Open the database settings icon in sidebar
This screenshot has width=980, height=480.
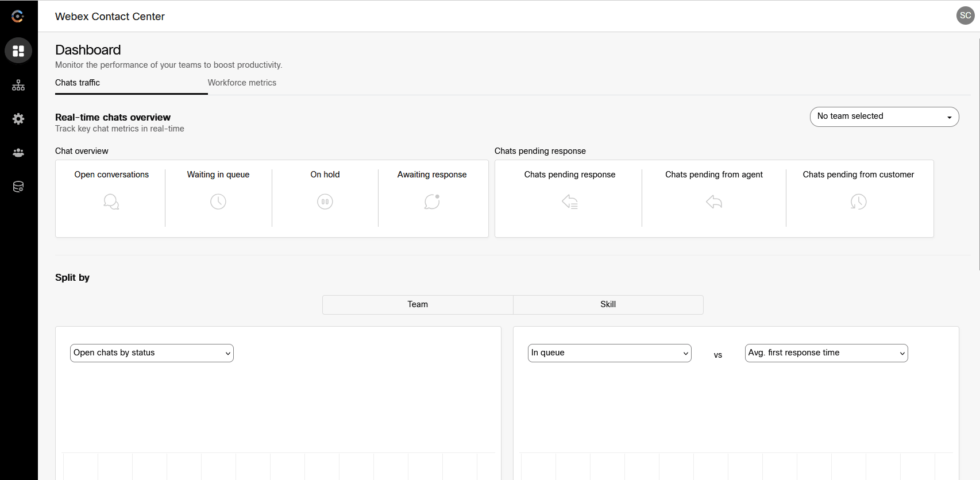pyautogui.click(x=18, y=187)
